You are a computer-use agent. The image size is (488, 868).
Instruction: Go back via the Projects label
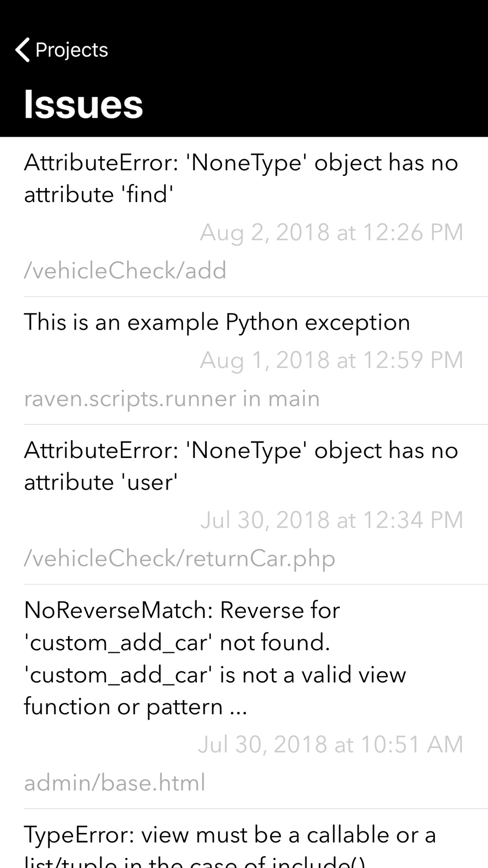[72, 50]
